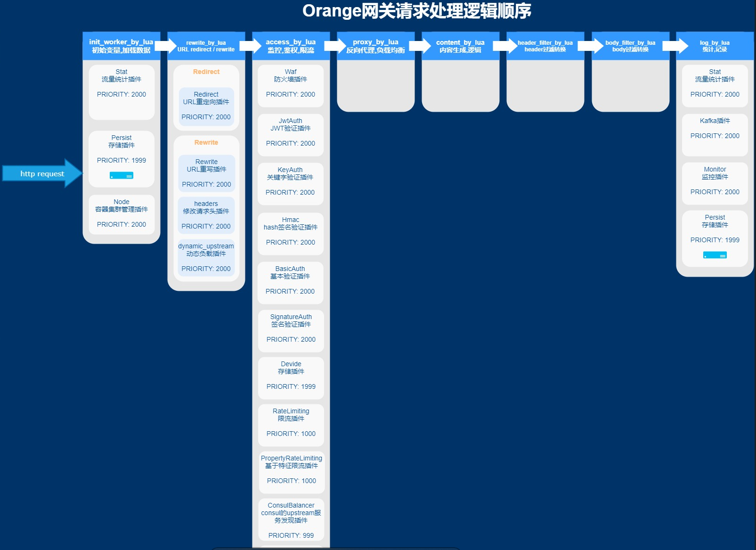This screenshot has width=756, height=550.
Task: Click the arrow between init_worker and rewrite stages
Action: [x=165, y=46]
